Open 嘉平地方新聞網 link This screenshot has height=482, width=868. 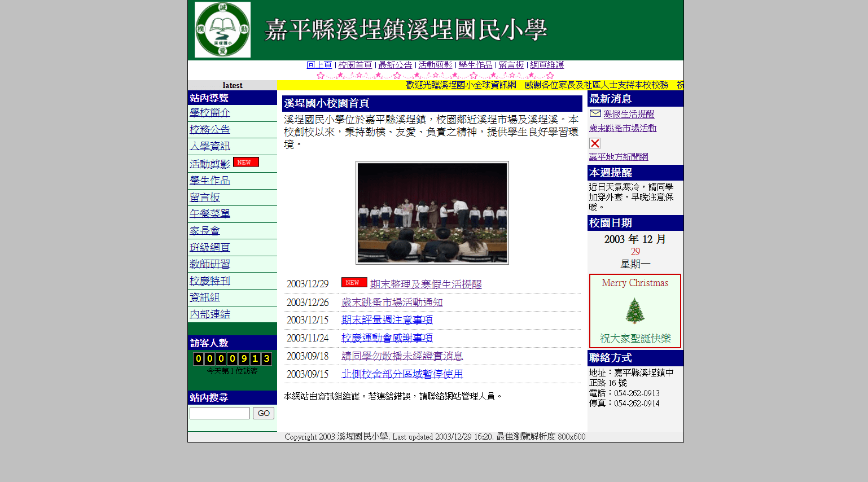pos(619,157)
